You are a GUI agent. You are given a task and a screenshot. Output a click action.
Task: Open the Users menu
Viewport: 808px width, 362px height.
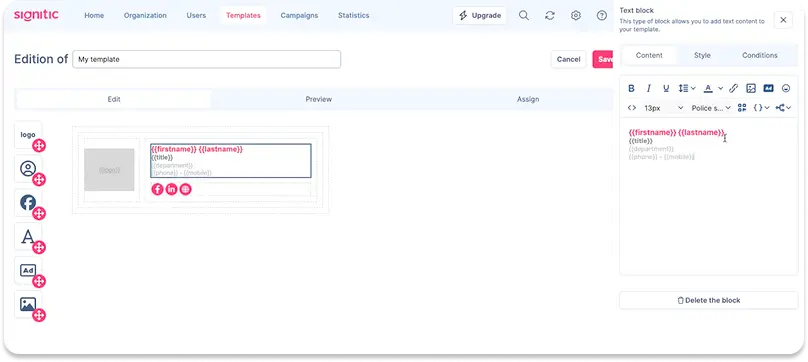196,15
